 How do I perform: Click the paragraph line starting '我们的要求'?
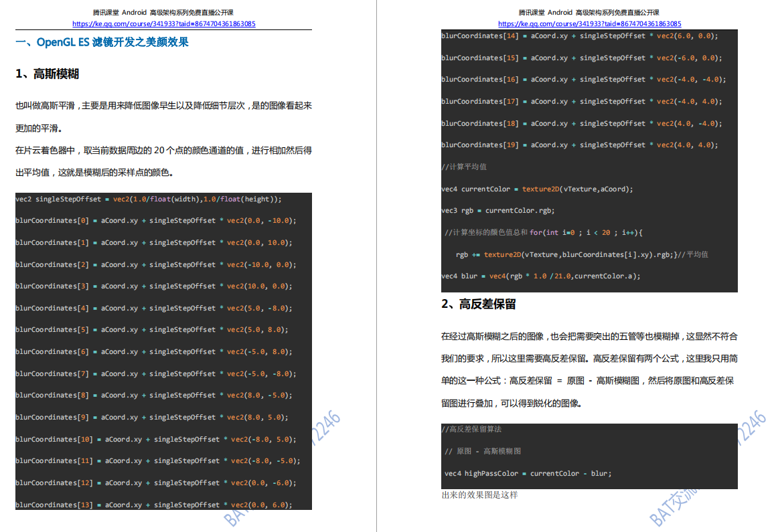[589, 359]
